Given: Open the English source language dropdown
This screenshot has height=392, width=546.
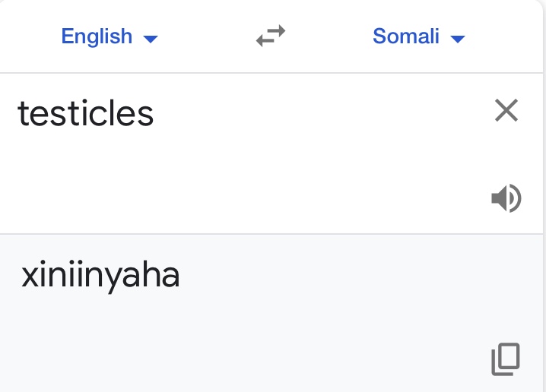Looking at the screenshot, I should click(109, 36).
